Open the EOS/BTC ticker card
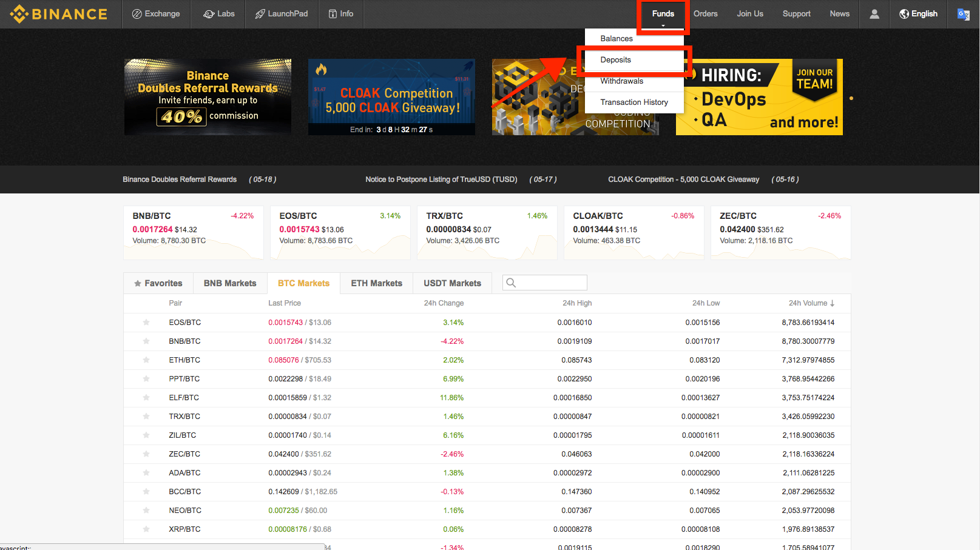 coord(340,233)
